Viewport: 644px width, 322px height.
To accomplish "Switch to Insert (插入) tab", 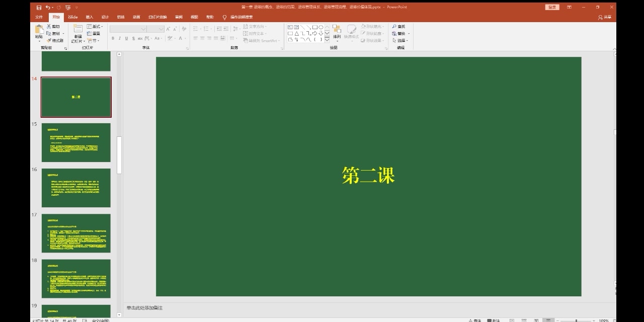I will tap(90, 17).
